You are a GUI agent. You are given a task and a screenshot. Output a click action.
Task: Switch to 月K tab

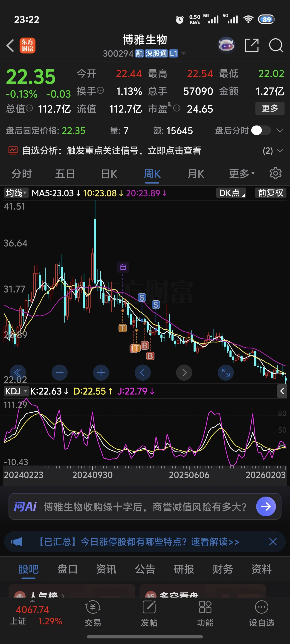(196, 173)
